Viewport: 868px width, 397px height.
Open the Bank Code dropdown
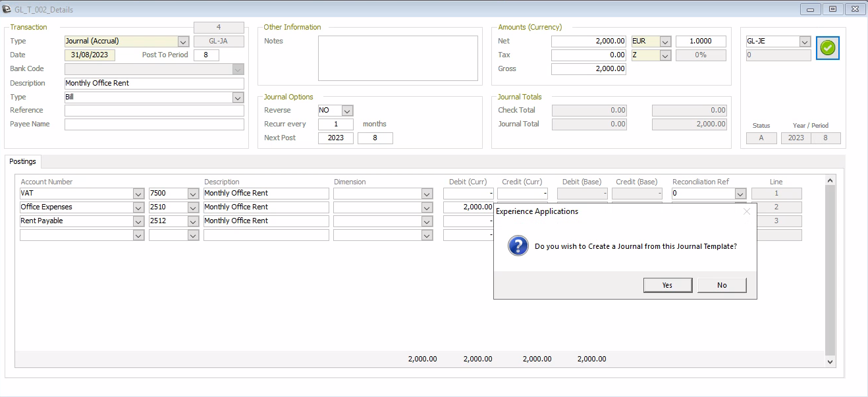pyautogui.click(x=237, y=68)
